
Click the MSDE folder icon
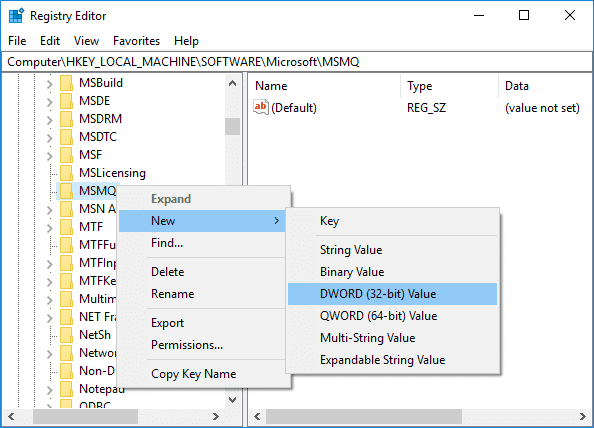[66, 101]
